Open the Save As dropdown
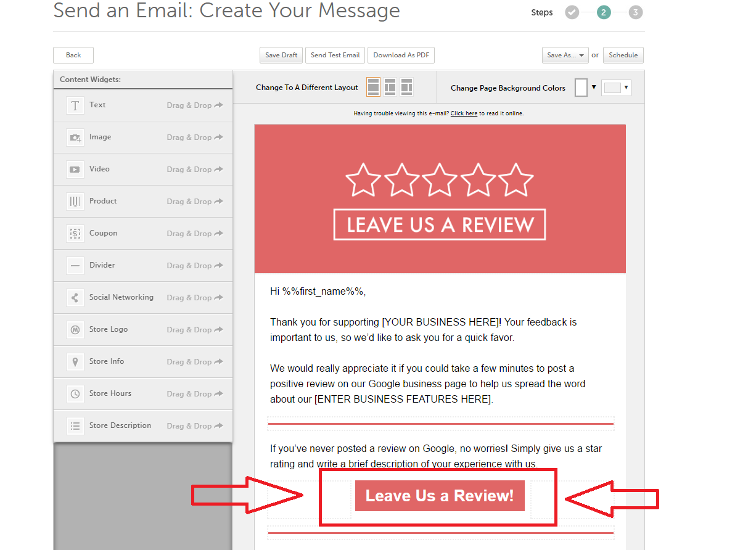This screenshot has width=756, height=550. (x=565, y=55)
